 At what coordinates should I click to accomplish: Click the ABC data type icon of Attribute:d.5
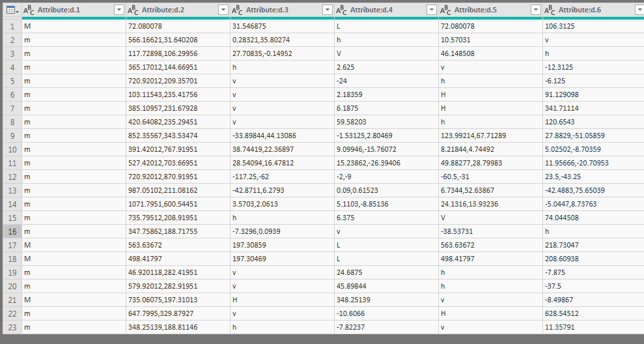[445, 10]
